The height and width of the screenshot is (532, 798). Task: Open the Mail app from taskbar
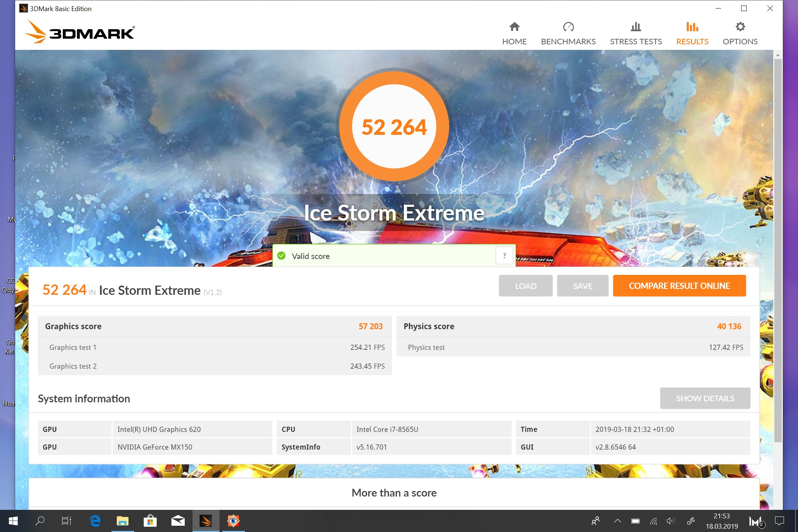click(178, 521)
